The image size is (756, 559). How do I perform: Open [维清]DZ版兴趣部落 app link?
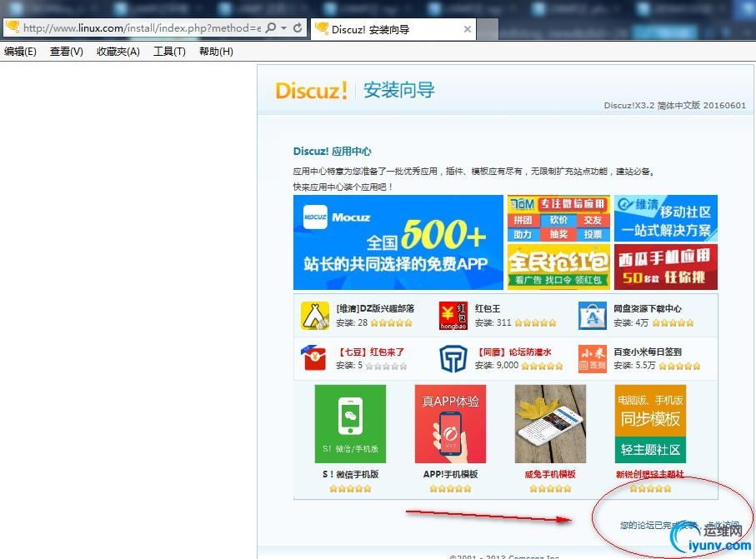tap(375, 308)
